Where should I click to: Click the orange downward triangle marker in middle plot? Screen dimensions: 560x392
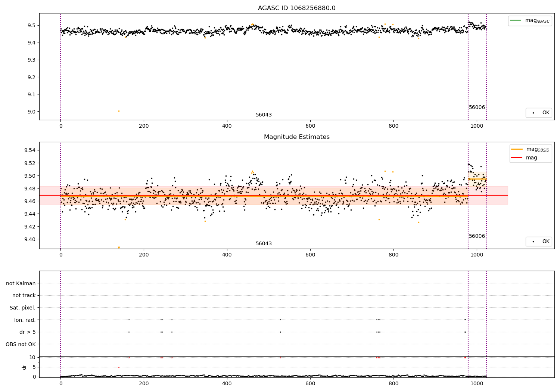click(119, 248)
